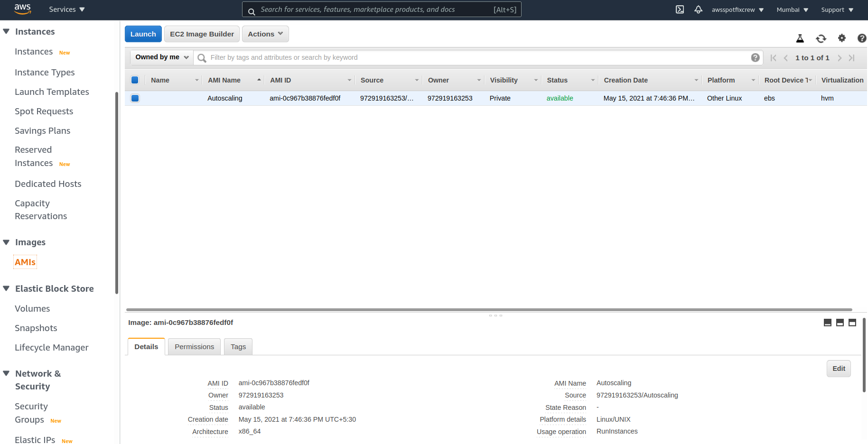Open the notifications bell
The width and height of the screenshot is (868, 444).
point(698,9)
